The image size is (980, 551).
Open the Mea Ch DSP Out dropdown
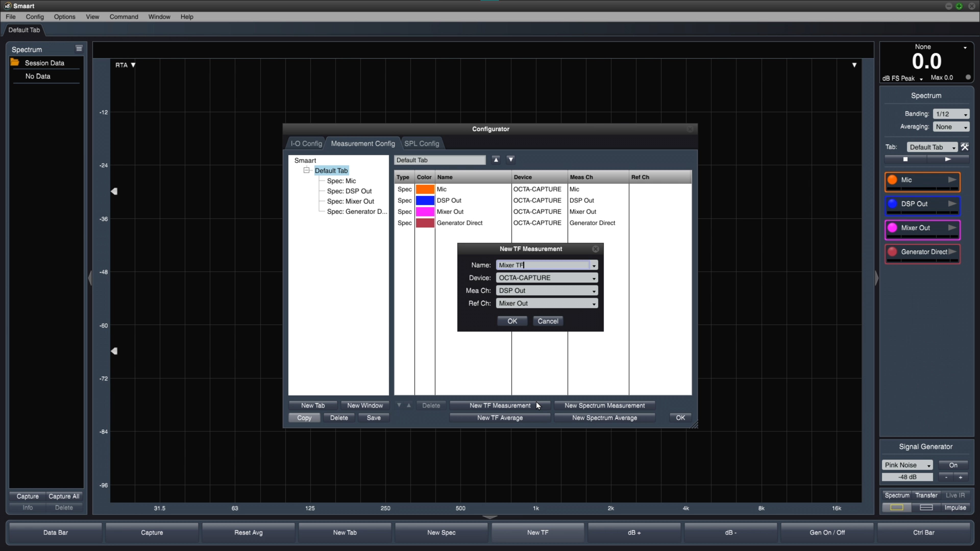pos(547,291)
